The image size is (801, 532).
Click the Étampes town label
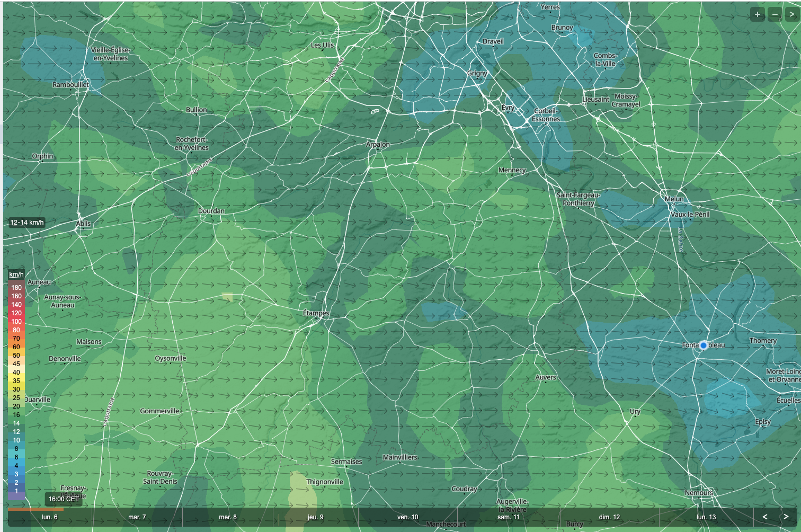click(x=316, y=313)
